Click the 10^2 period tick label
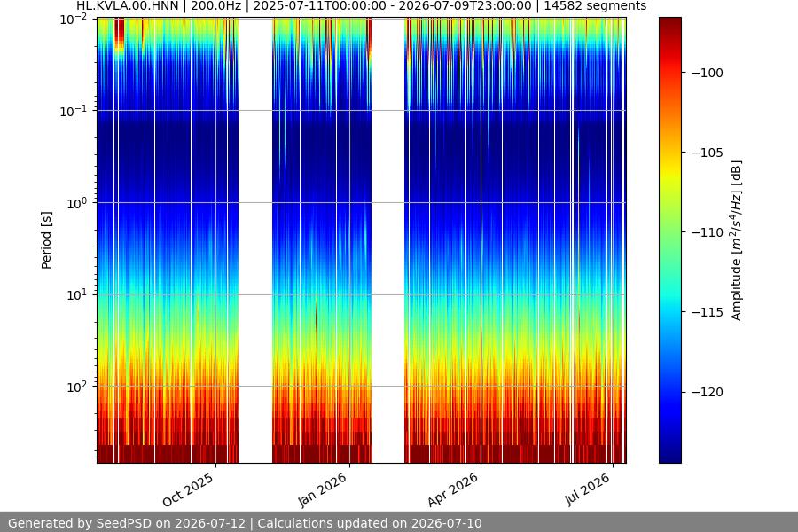The height and width of the screenshot is (532, 798). (x=77, y=387)
